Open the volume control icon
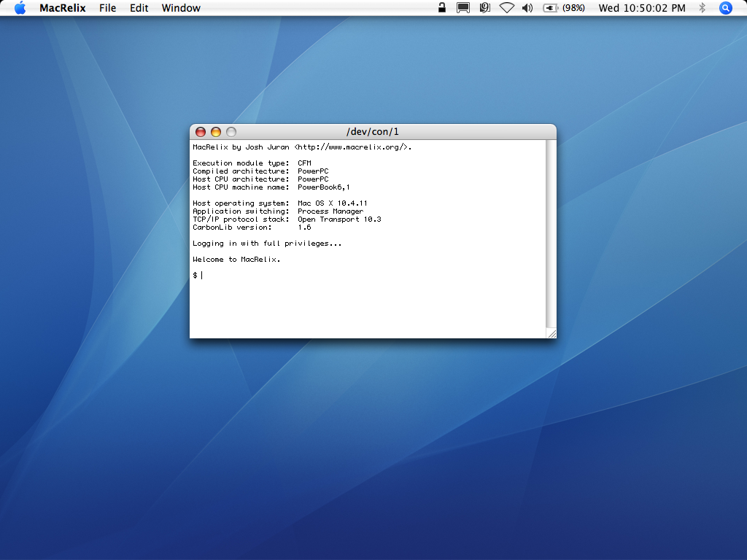The width and height of the screenshot is (747, 560). 527,7
